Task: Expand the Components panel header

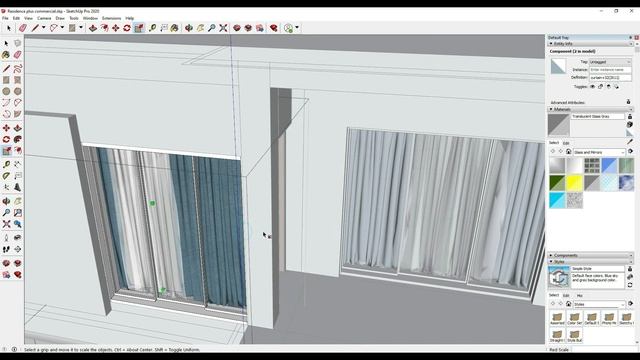Action: (x=590, y=256)
